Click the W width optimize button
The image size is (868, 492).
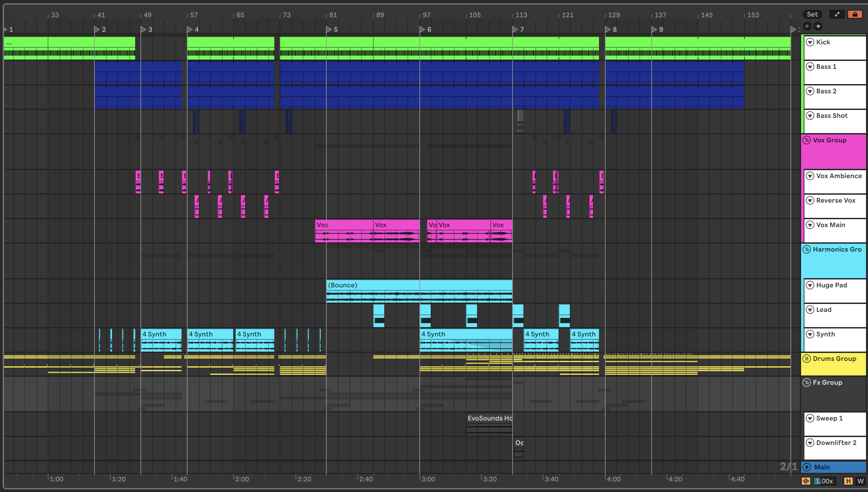click(x=860, y=481)
